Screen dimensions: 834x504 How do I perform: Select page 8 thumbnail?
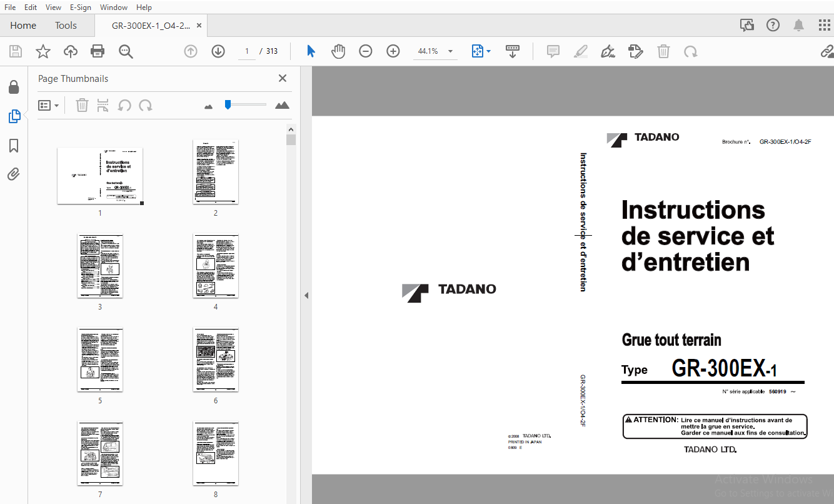(216, 453)
